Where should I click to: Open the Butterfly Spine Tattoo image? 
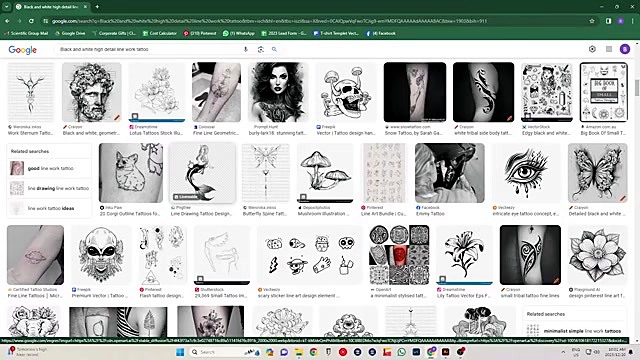click(x=266, y=173)
